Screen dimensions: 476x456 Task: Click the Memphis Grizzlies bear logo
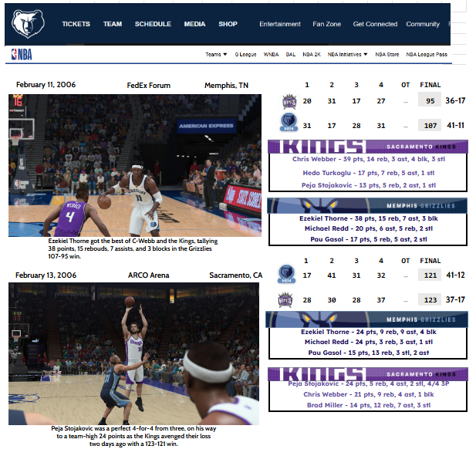tap(28, 24)
